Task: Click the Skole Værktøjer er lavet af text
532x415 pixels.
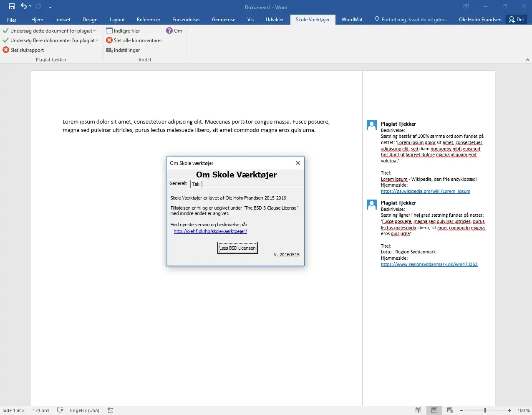Action: (x=228, y=198)
